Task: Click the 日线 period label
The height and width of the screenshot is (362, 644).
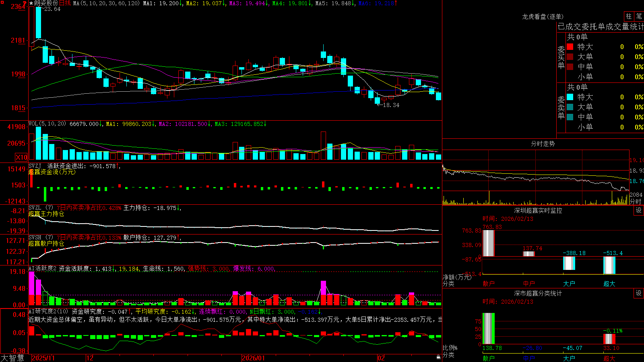Action: (x=65, y=3)
